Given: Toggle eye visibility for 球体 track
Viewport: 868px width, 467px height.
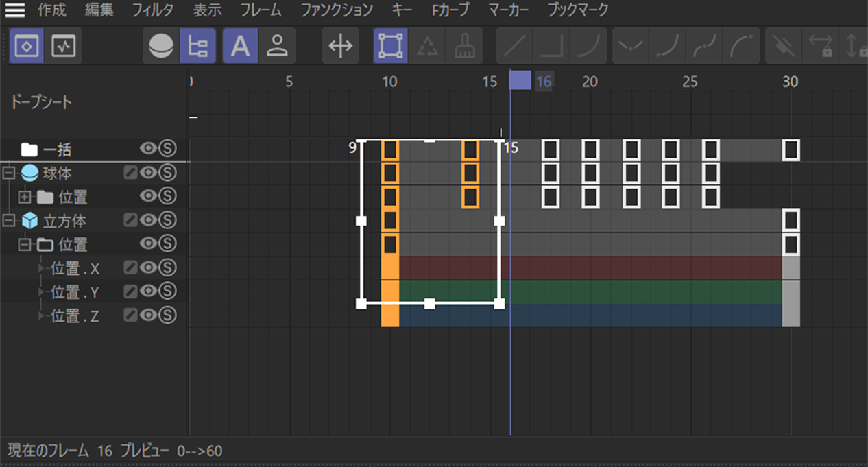Looking at the screenshot, I should (x=149, y=173).
